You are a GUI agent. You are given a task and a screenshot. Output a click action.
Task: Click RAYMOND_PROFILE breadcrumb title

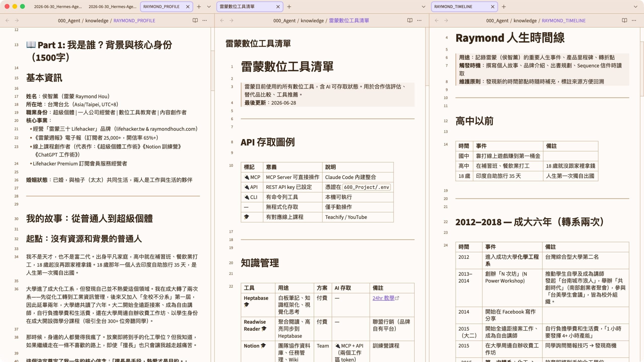coord(134,21)
